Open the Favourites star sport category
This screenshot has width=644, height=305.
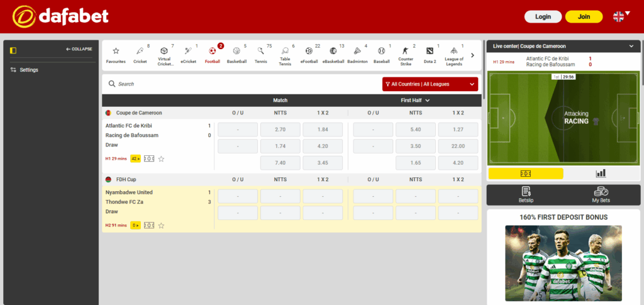click(x=116, y=55)
